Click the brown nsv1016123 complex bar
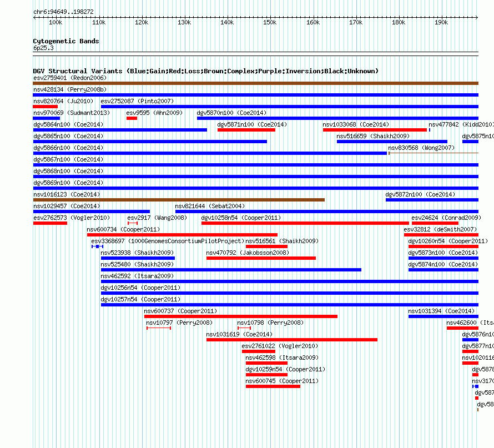 179,200
